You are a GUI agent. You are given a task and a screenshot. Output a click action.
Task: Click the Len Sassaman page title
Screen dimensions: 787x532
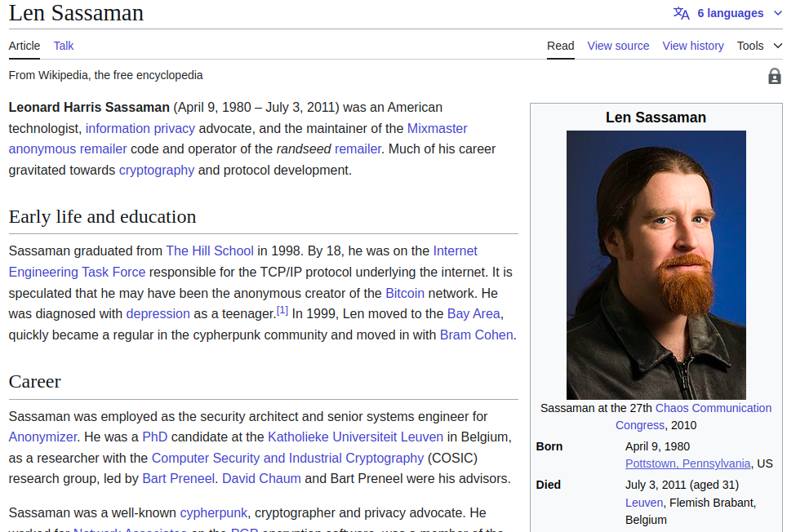click(x=76, y=13)
